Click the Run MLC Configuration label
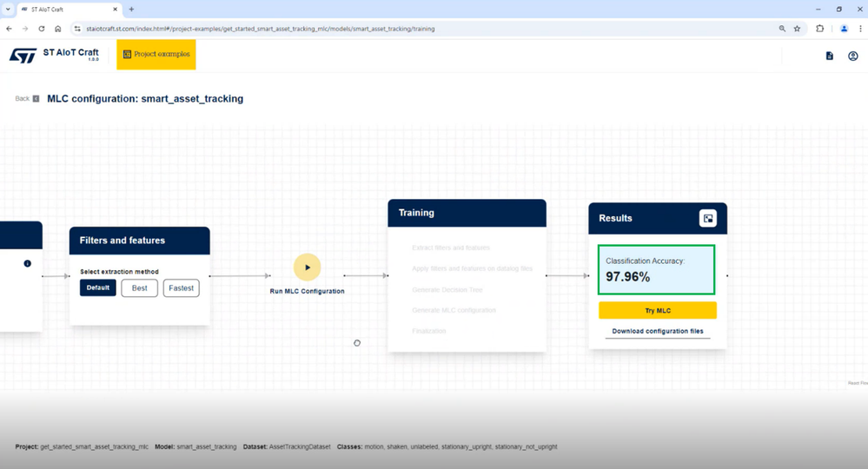The width and height of the screenshot is (868, 469). [308, 292]
